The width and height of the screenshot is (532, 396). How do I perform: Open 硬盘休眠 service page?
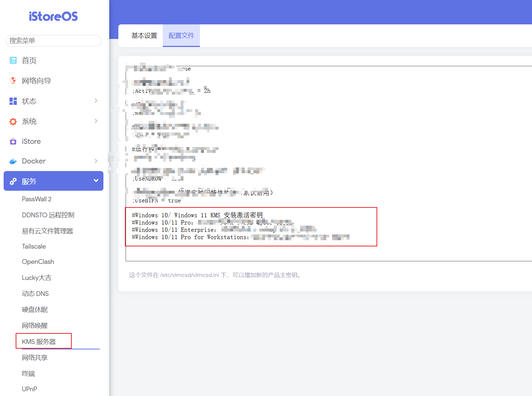(x=35, y=310)
